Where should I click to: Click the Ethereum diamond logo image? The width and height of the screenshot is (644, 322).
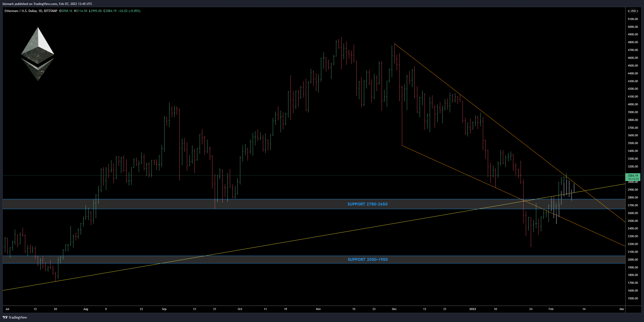click(38, 54)
